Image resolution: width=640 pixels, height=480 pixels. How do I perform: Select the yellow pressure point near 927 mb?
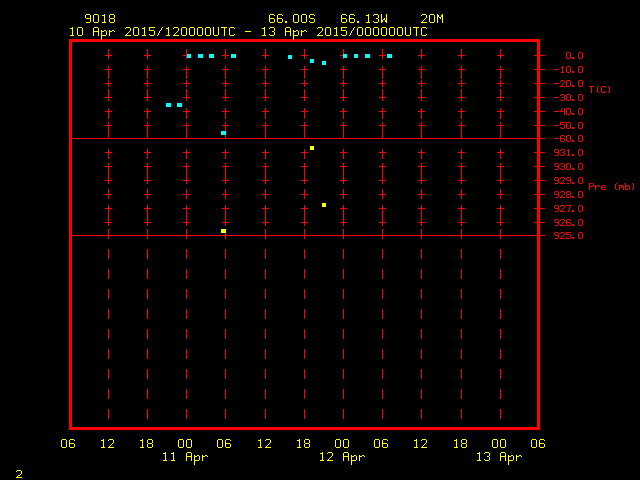tap(324, 205)
